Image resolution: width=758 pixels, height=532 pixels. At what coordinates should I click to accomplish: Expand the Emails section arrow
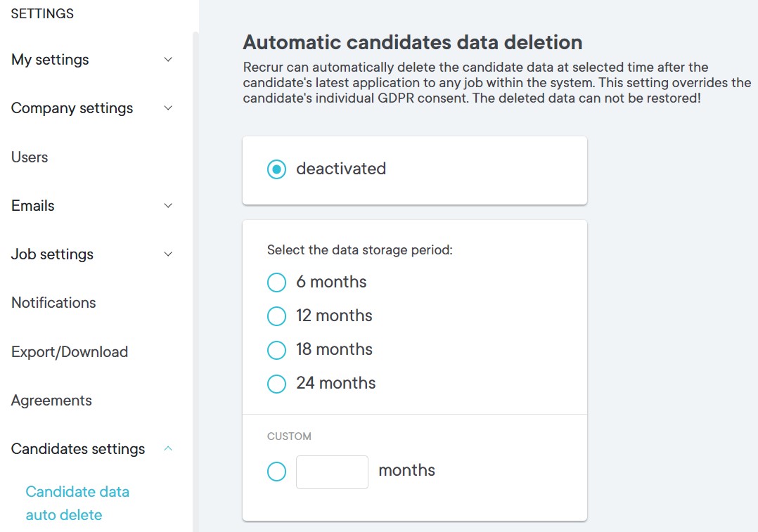point(168,206)
